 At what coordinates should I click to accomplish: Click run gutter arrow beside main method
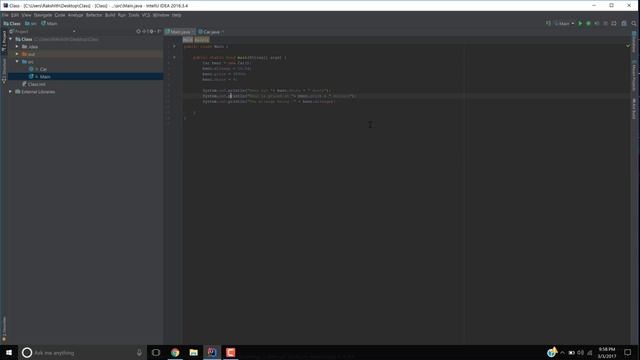174,58
